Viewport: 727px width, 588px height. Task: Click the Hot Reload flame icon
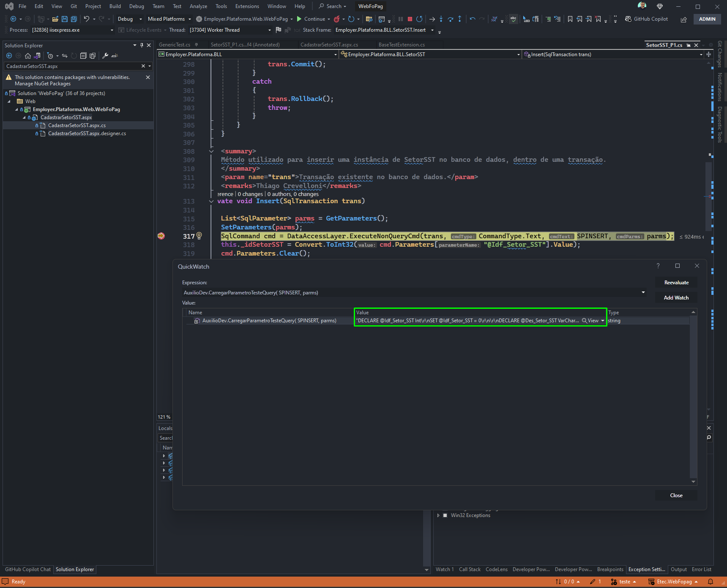337,19
